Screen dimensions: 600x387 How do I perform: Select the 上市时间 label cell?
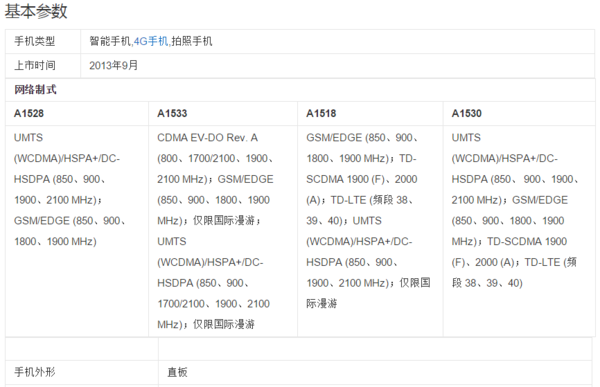click(x=43, y=65)
